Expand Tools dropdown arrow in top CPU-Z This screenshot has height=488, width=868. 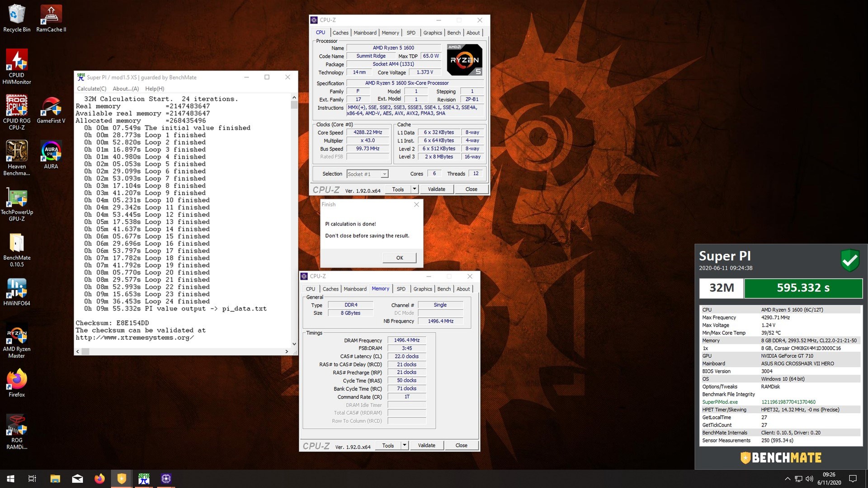415,189
